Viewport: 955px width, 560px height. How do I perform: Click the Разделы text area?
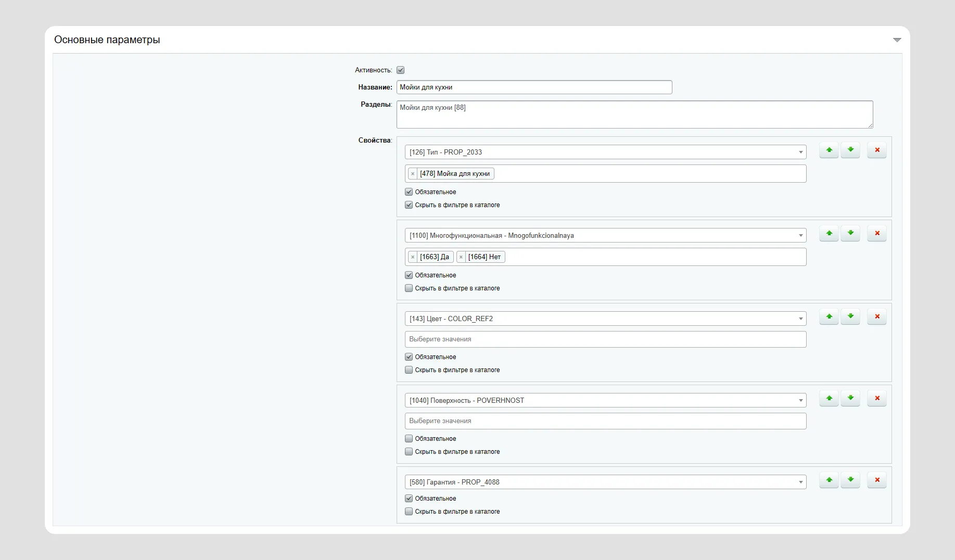pos(634,114)
